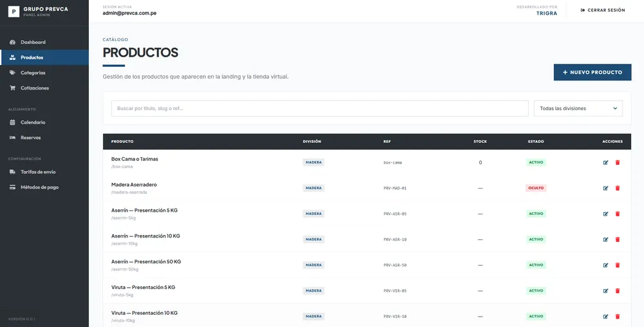Click the stock value 0 for Box Cama
644x327 pixels.
click(x=480, y=162)
